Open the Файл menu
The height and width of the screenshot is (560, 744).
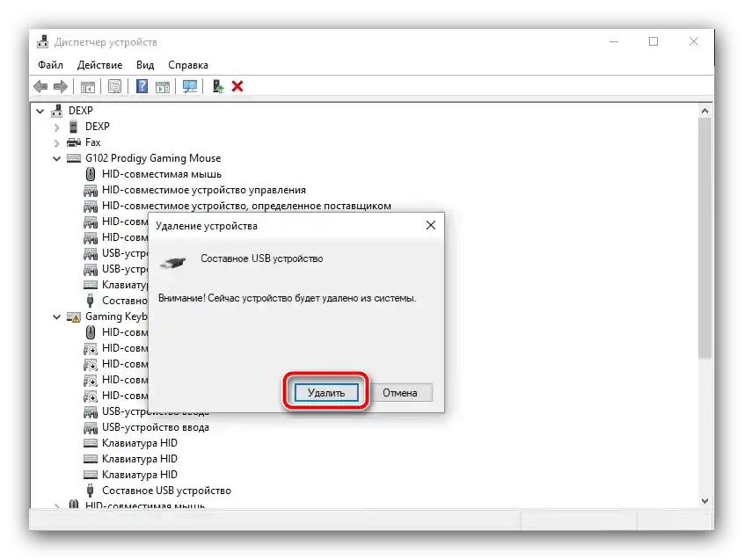tap(50, 65)
